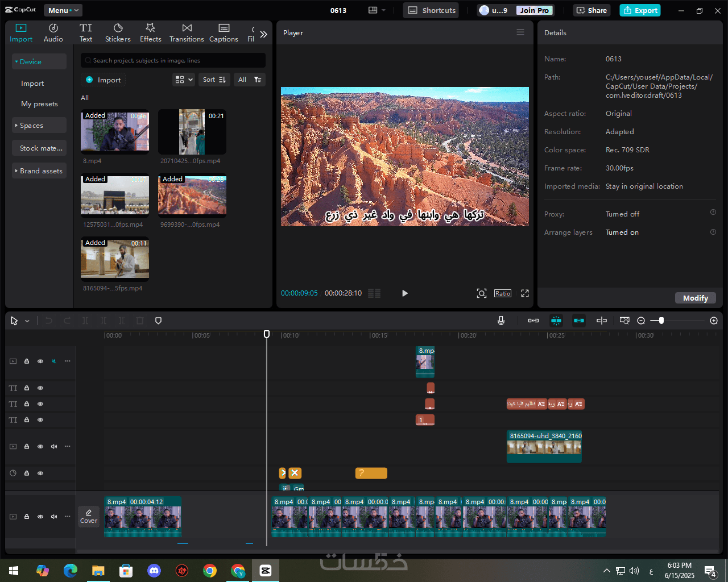
Task: Expand the Spaces section
Action: click(39, 126)
